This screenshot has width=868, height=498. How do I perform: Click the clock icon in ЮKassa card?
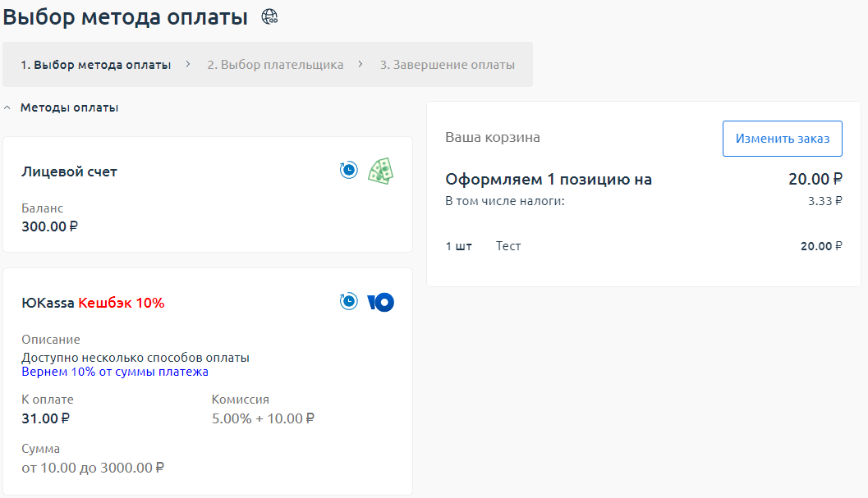point(349,302)
